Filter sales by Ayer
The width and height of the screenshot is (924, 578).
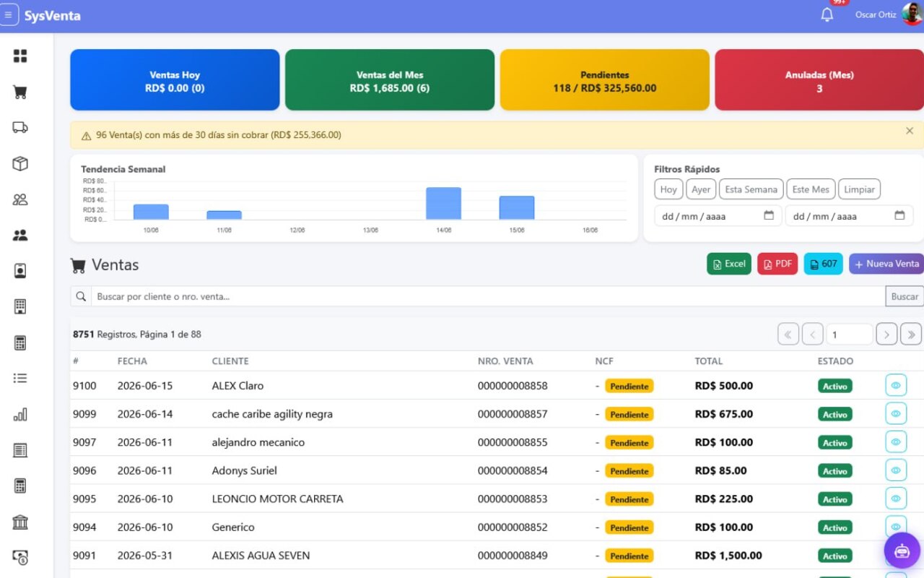tap(701, 189)
